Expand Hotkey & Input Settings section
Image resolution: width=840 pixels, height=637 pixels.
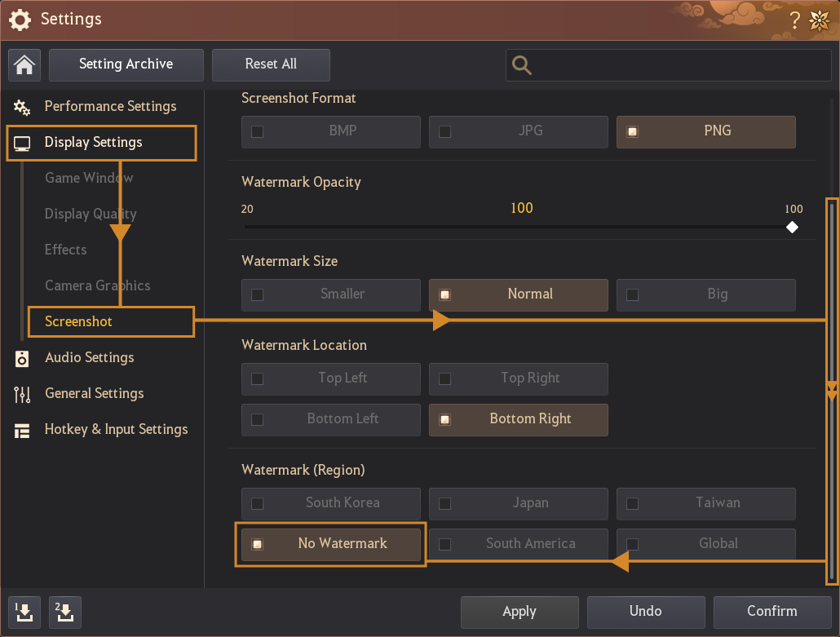coord(116,429)
